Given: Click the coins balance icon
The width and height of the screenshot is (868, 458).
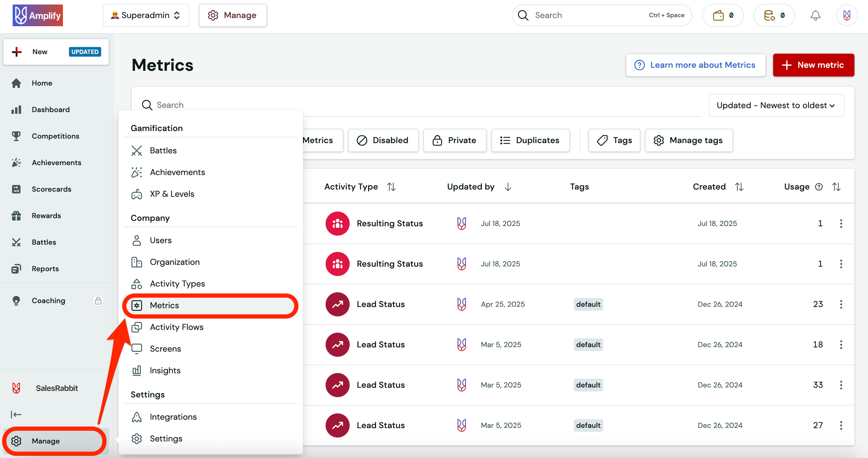Looking at the screenshot, I should point(769,15).
